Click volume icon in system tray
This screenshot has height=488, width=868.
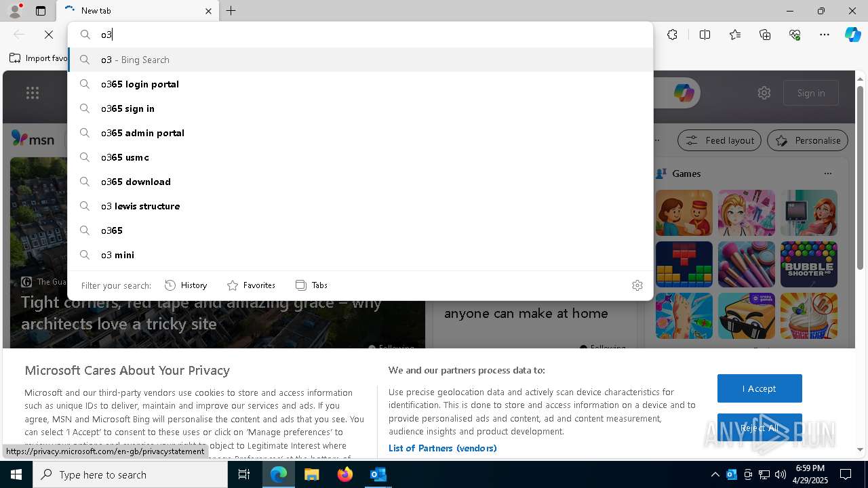[x=781, y=474]
